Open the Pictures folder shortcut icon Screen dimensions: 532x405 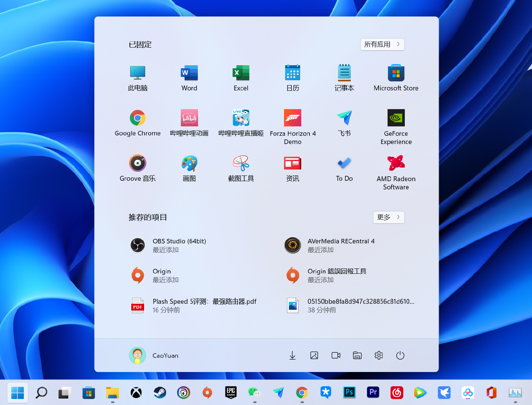[x=314, y=355]
